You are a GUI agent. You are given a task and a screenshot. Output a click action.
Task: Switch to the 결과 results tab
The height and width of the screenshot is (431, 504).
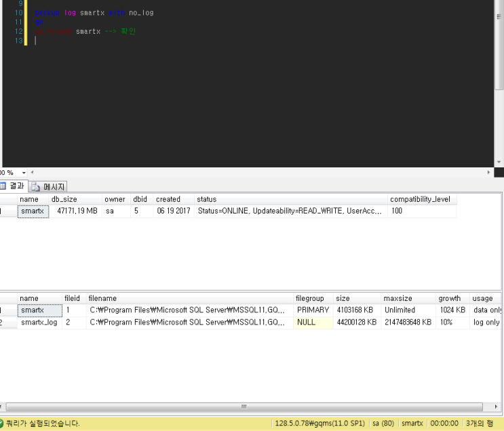13,186
